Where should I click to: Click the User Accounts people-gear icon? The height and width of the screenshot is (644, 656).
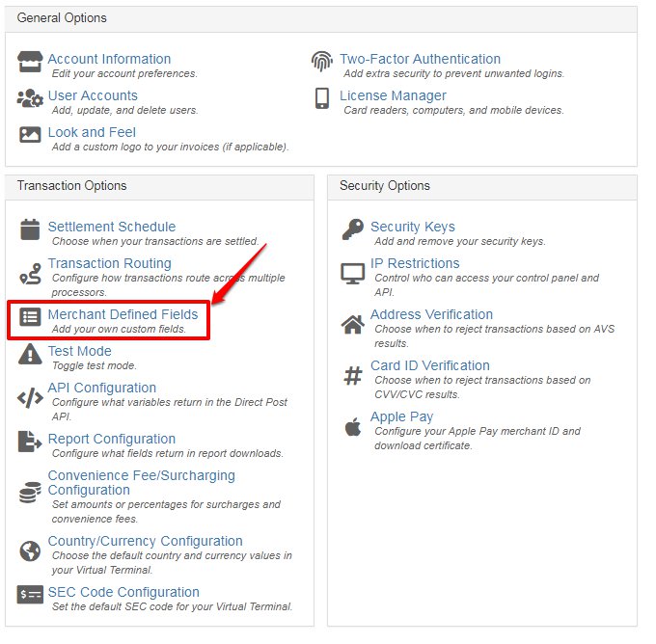30,98
